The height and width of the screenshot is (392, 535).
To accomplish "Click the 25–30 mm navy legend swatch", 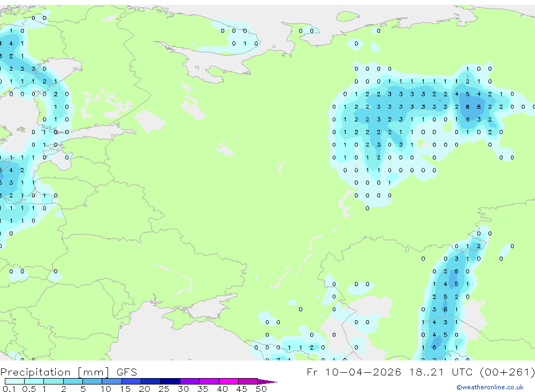I will [x=170, y=381].
